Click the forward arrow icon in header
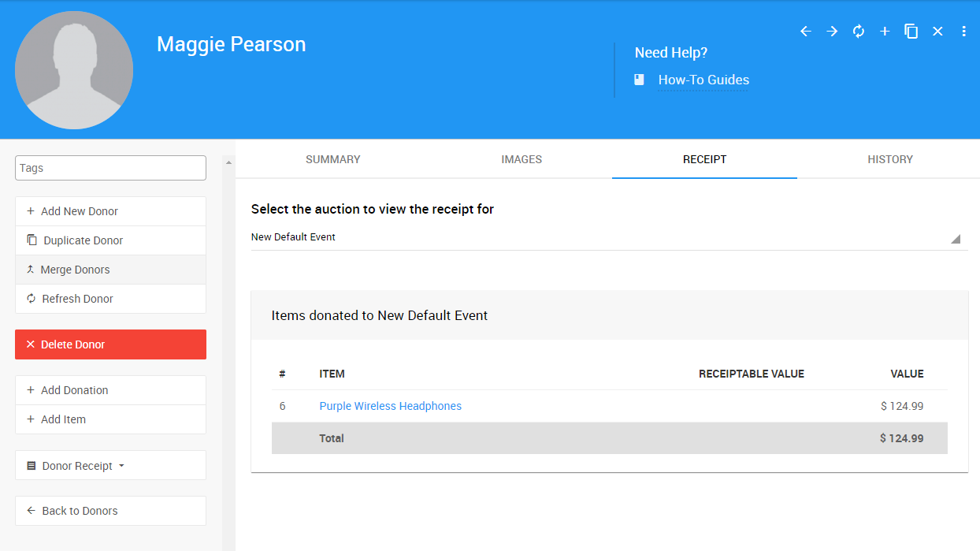Image resolution: width=980 pixels, height=551 pixels. (832, 32)
